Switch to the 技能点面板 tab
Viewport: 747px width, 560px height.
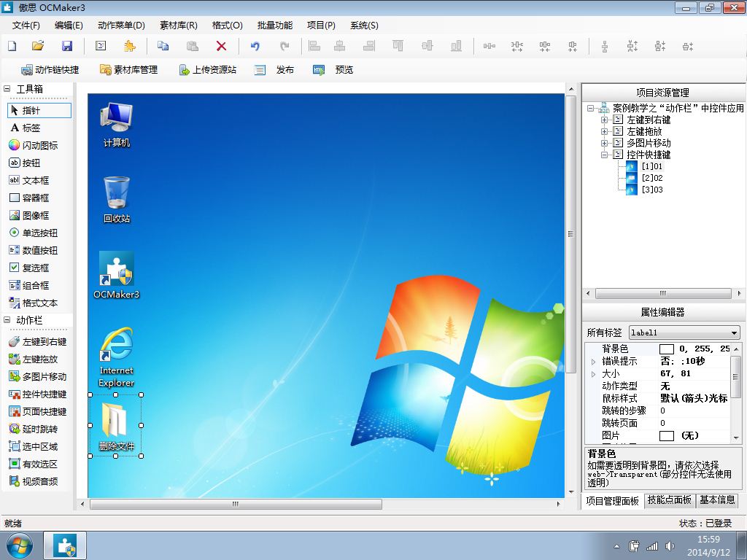(x=670, y=499)
